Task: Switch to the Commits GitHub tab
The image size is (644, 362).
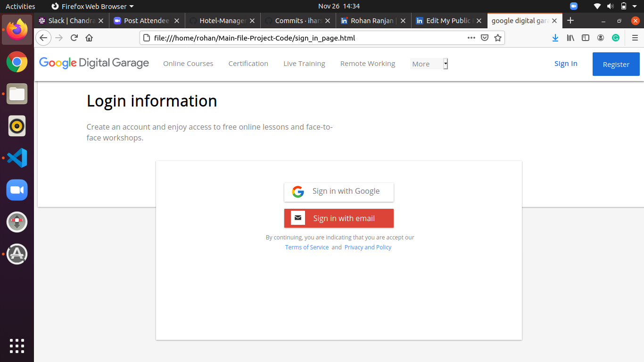Action: click(297, 21)
